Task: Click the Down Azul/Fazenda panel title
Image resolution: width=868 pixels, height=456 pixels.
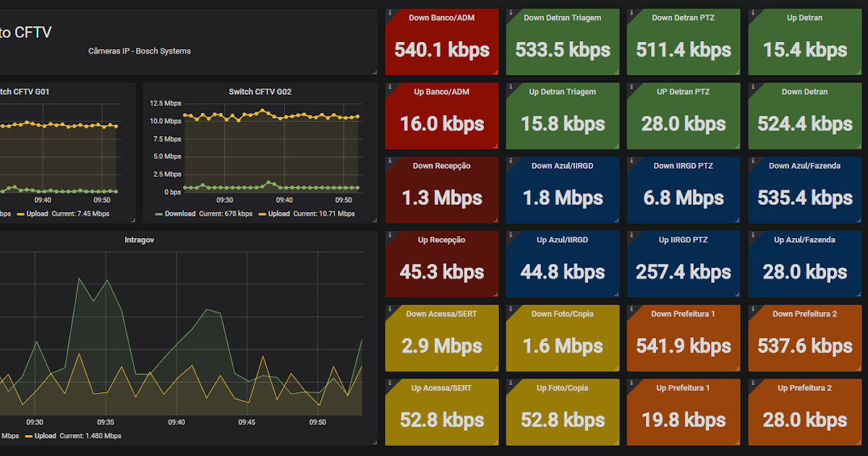Action: click(x=804, y=166)
